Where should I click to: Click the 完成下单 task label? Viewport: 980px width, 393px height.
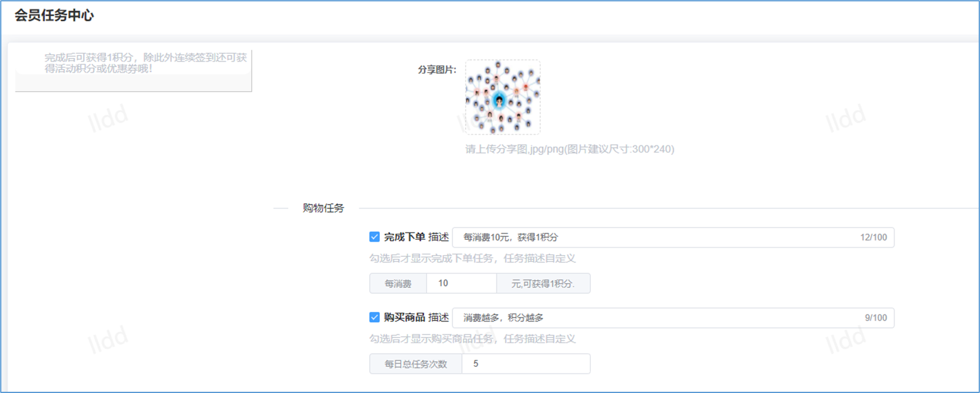coord(404,237)
